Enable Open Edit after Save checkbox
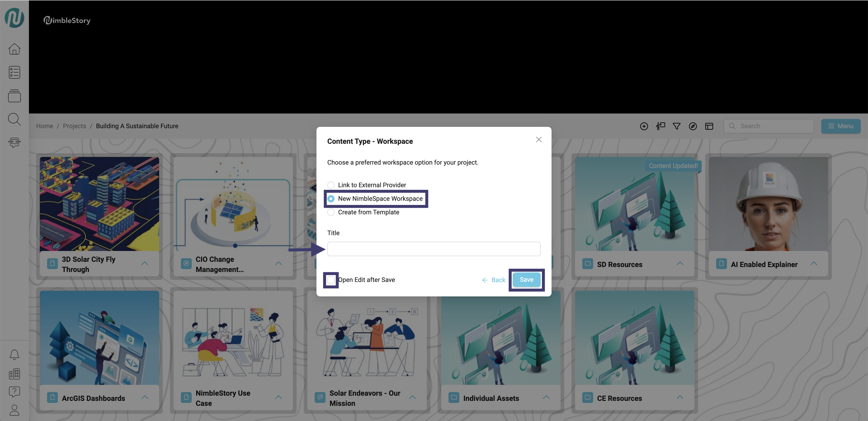This screenshot has width=868, height=421. [x=331, y=280]
